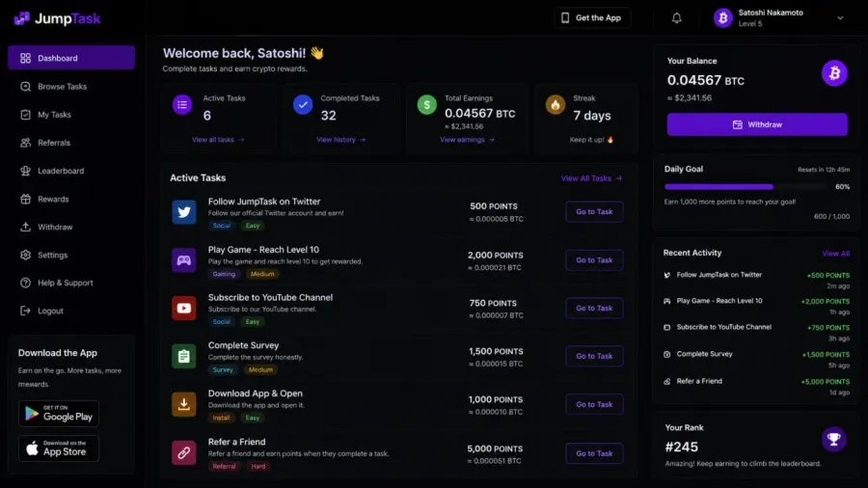Click the YouTube task icon
This screenshot has width=868, height=488.
pos(184,309)
